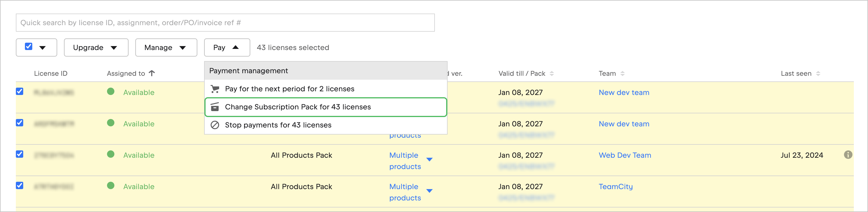Open the Upgrade dropdown
The height and width of the screenshot is (212, 868).
click(x=96, y=48)
